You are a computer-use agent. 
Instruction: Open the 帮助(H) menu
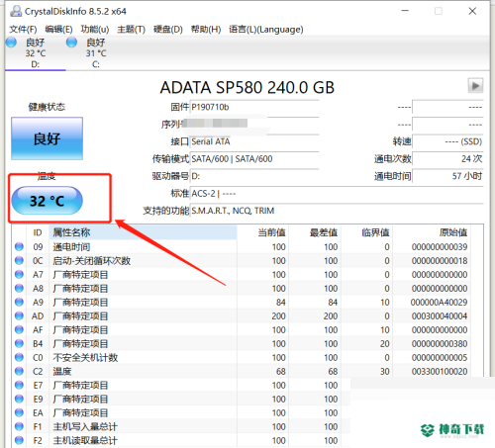(x=206, y=30)
